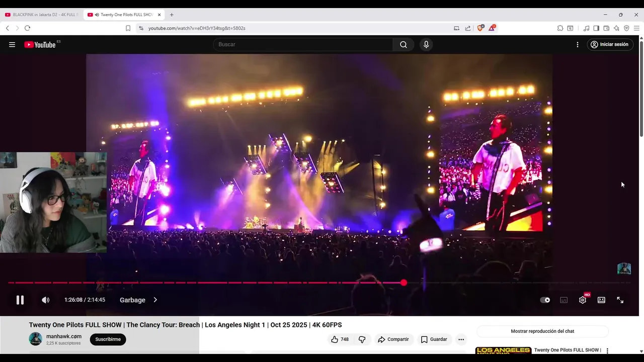Click Iniciar sesión button
Image resolution: width=644 pixels, height=362 pixels.
coord(610,44)
